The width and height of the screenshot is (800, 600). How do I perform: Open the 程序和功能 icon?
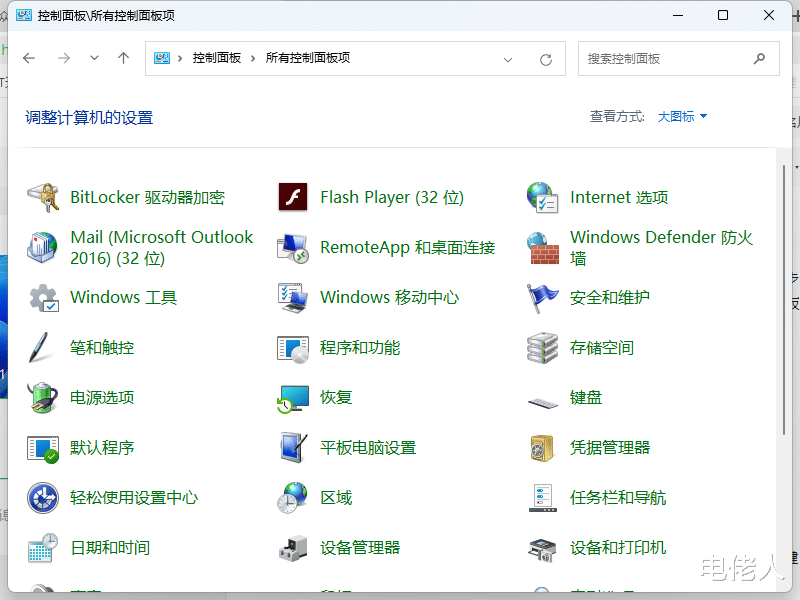tap(293, 349)
